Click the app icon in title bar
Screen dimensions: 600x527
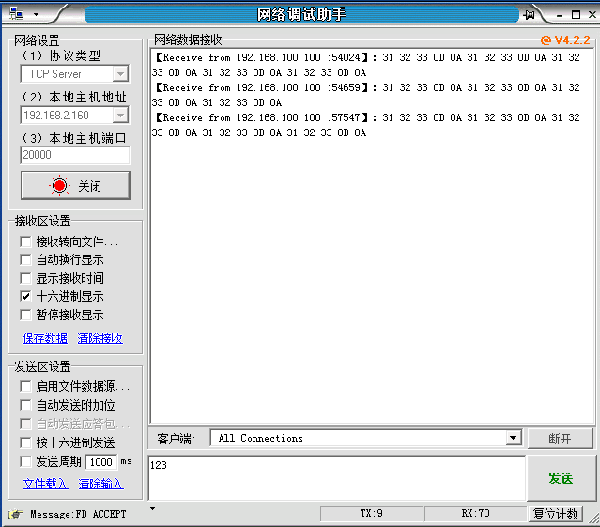pyautogui.click(x=14, y=14)
